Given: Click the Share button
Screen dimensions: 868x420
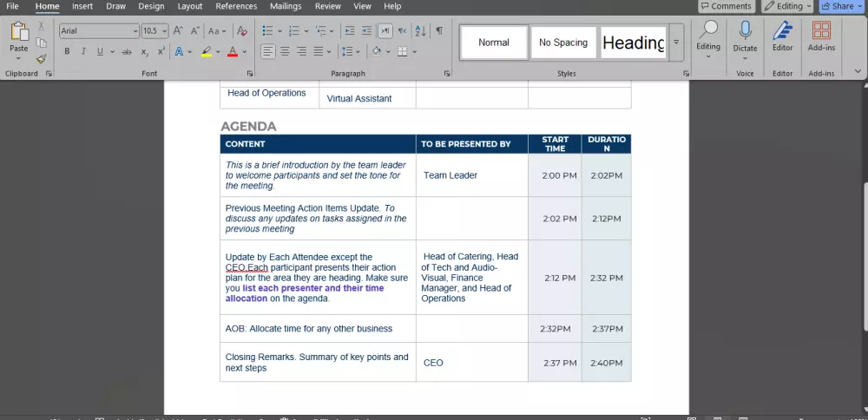Looking at the screenshot, I should (843, 6).
